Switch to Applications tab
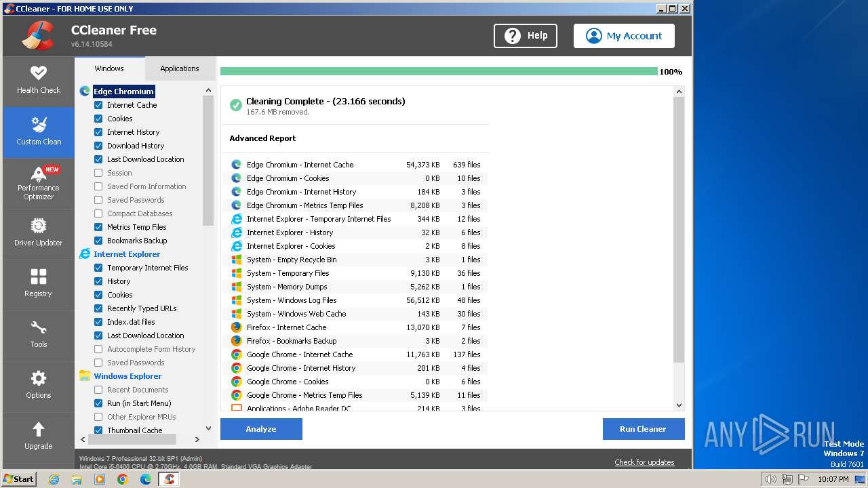This screenshot has height=488, width=868. (180, 68)
